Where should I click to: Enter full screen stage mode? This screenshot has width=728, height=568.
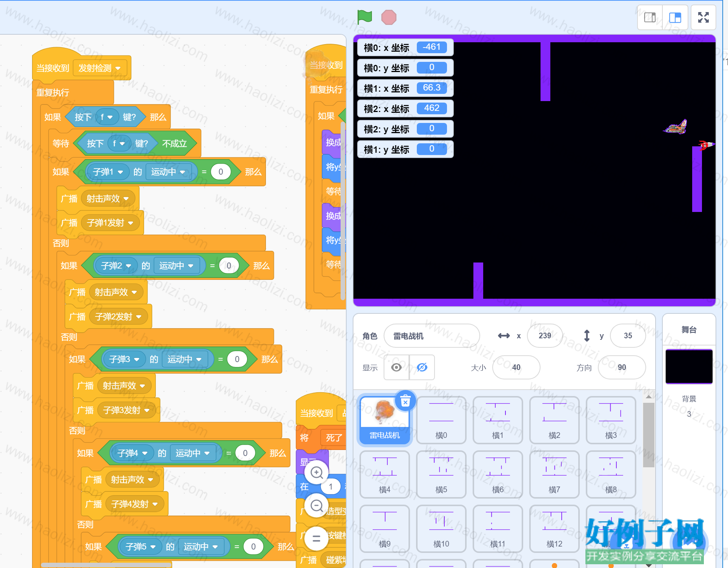coord(703,17)
